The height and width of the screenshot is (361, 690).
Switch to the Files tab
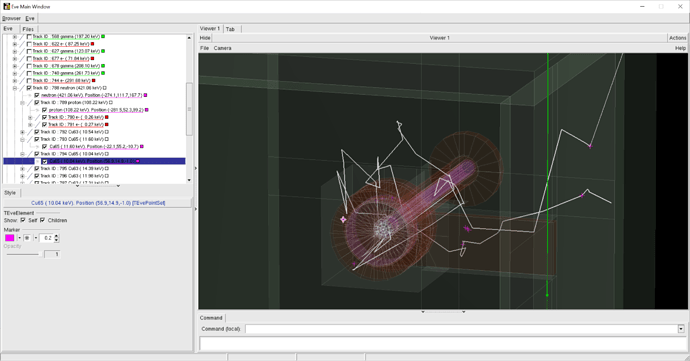28,29
